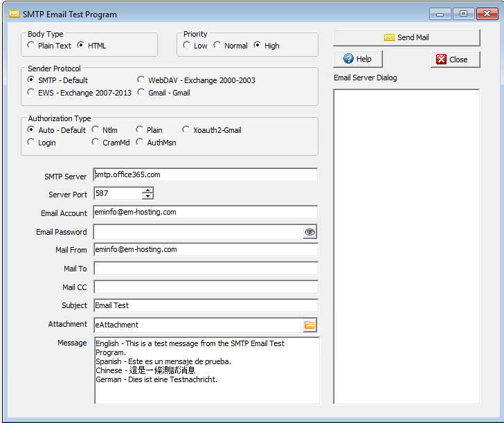Screen dimensions: 504x423
Task: Open the attachment folder browse icon
Action: click(x=310, y=325)
